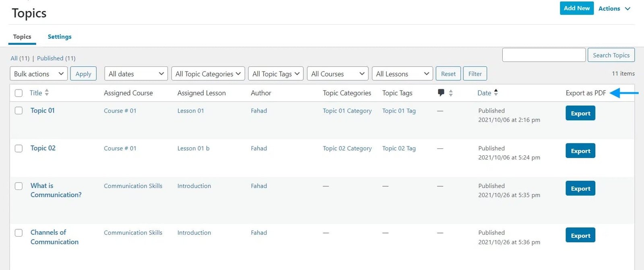Expand the All Topic Tags dropdown
644x270 pixels.
[276, 74]
